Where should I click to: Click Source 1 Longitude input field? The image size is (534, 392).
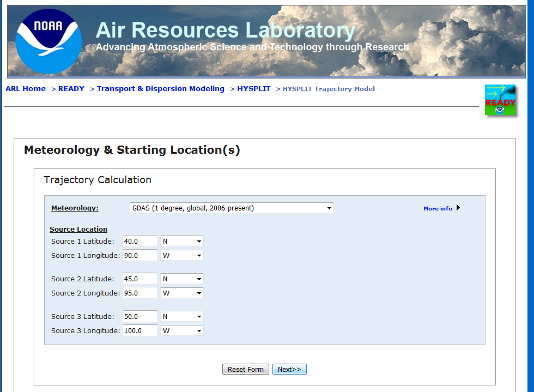(x=140, y=256)
